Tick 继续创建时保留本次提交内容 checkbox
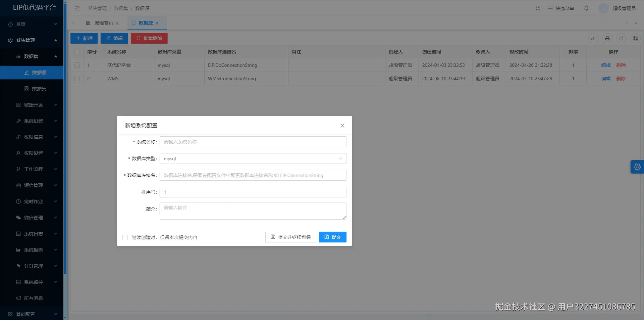The width and height of the screenshot is (644, 320). (x=125, y=237)
